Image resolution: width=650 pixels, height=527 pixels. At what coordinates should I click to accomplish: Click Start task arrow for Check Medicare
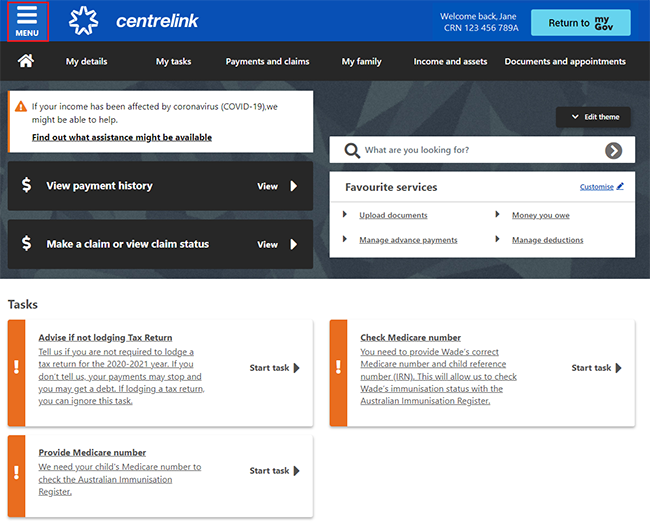coord(618,368)
